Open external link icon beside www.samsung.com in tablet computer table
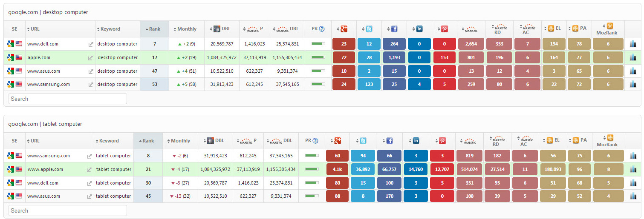 click(x=89, y=156)
